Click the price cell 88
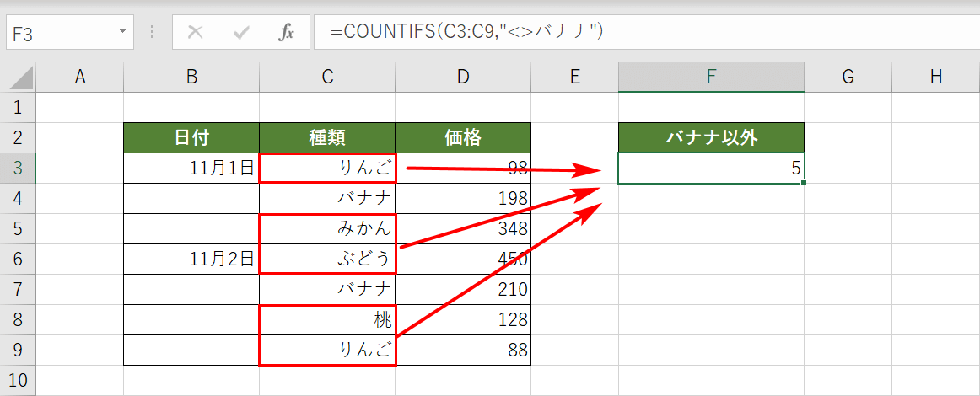Image resolution: width=980 pixels, height=396 pixels. 462,350
